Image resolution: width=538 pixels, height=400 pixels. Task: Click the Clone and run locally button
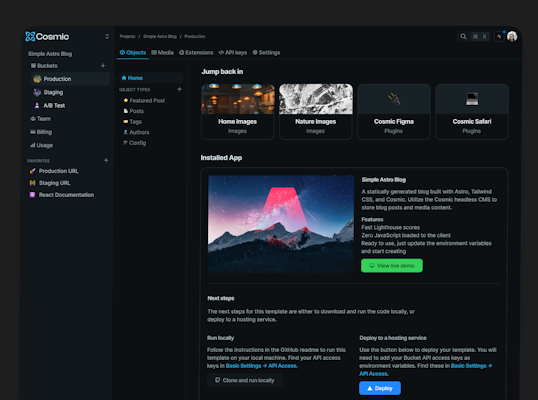coord(245,380)
